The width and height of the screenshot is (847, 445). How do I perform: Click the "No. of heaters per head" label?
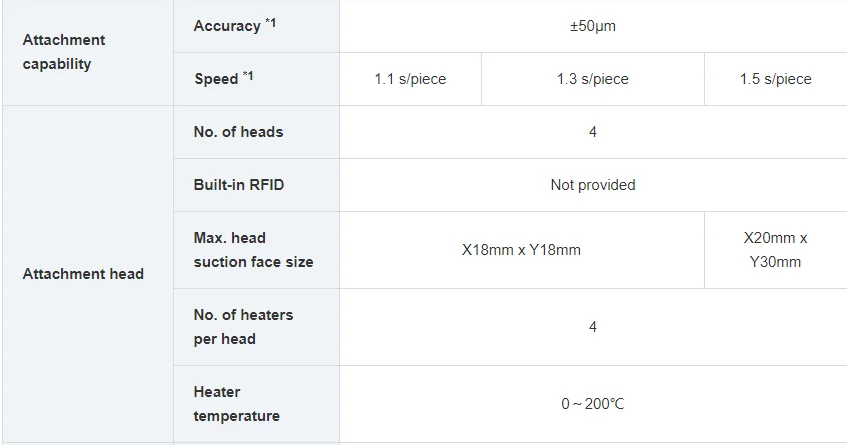(243, 327)
